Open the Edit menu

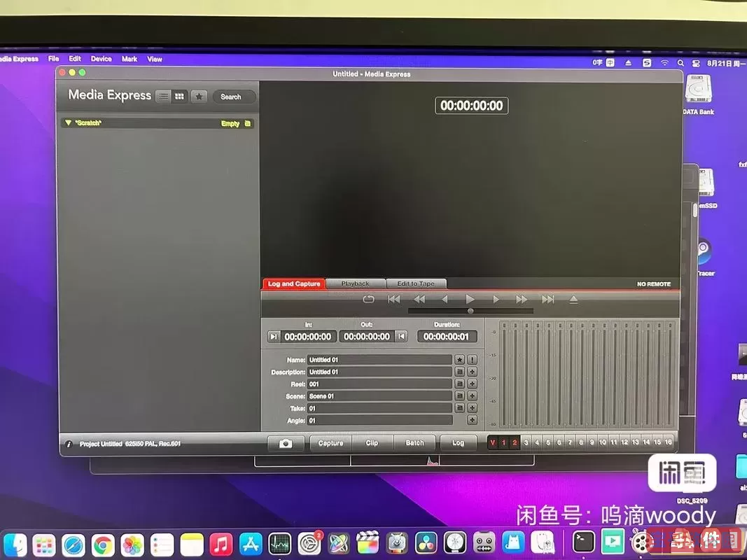point(75,59)
